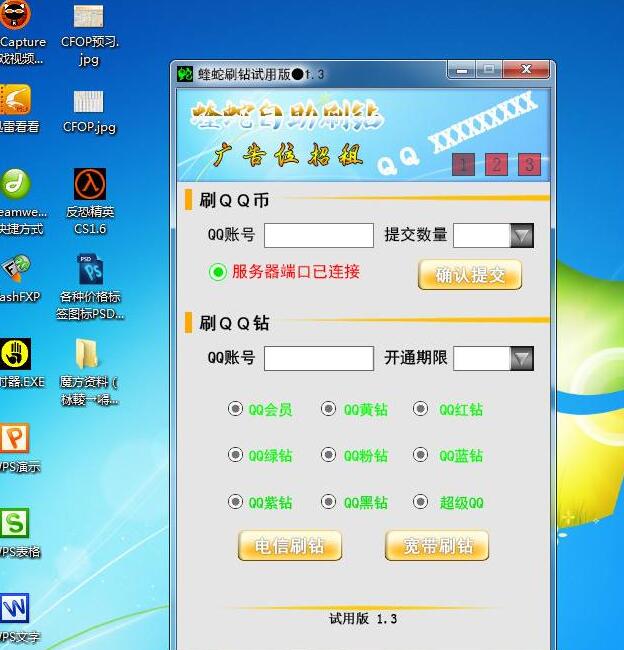Focus the QQ账号 field under 刷QQ币
The width and height of the screenshot is (624, 650).
point(319,235)
